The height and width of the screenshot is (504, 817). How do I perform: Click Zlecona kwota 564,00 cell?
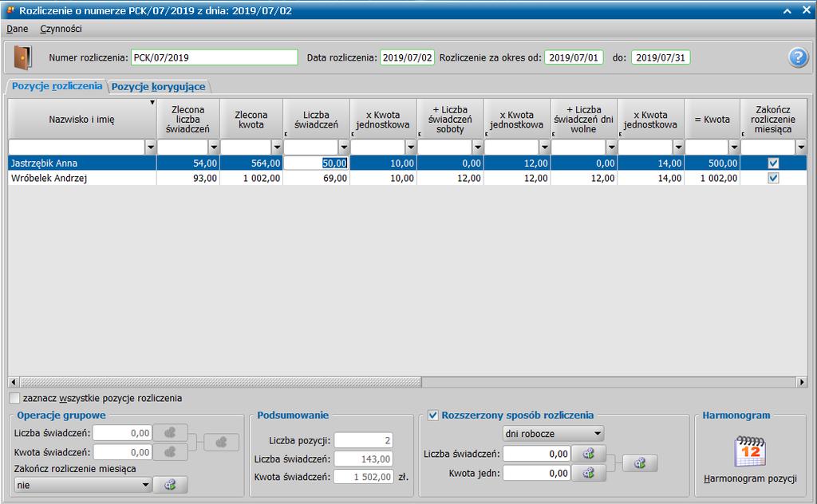pos(251,163)
